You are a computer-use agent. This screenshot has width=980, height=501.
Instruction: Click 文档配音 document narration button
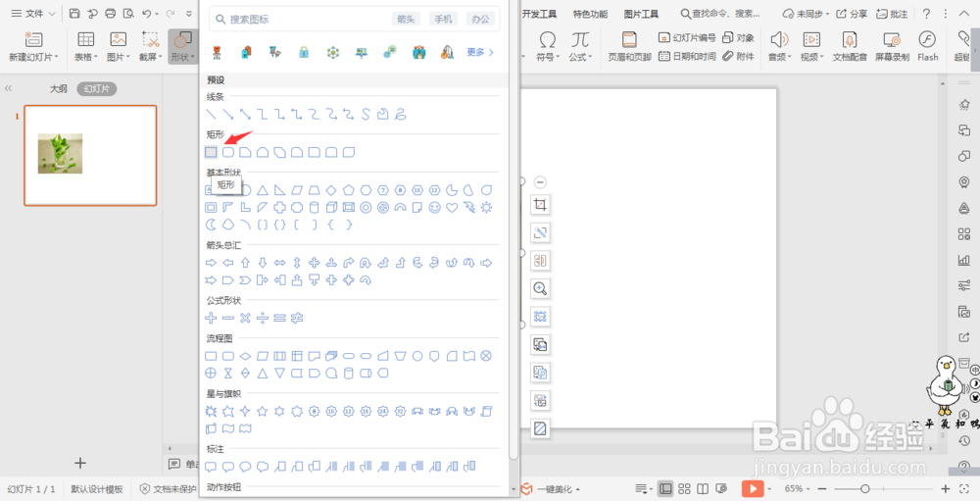coord(850,46)
